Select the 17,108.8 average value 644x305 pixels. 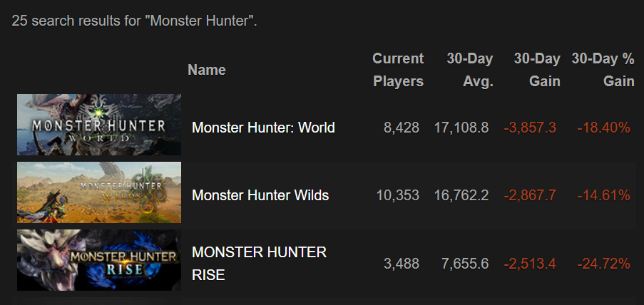pyautogui.click(x=461, y=128)
